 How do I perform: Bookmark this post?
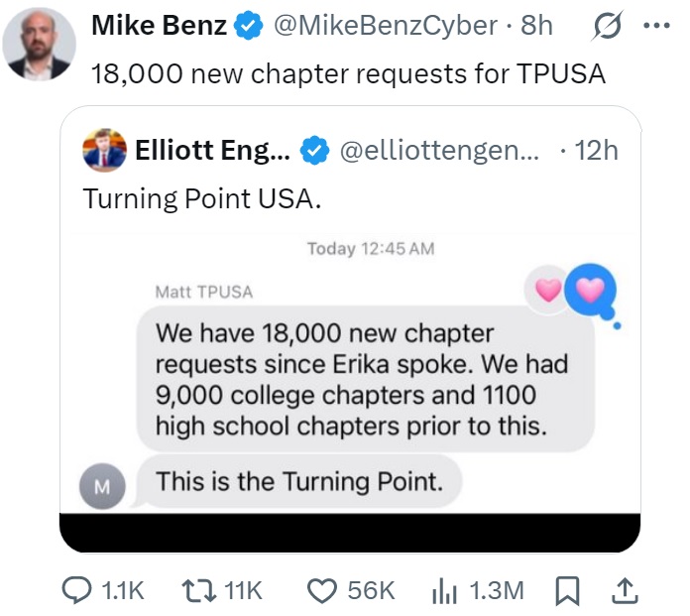[567, 590]
